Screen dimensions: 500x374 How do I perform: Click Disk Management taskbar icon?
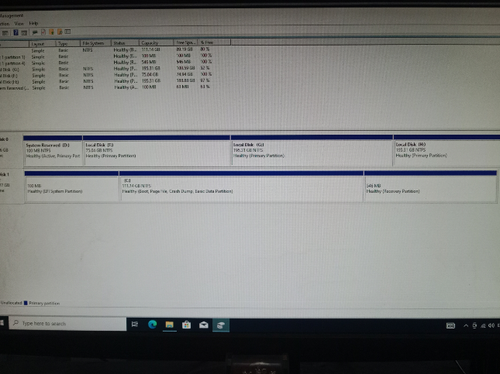coord(221,325)
